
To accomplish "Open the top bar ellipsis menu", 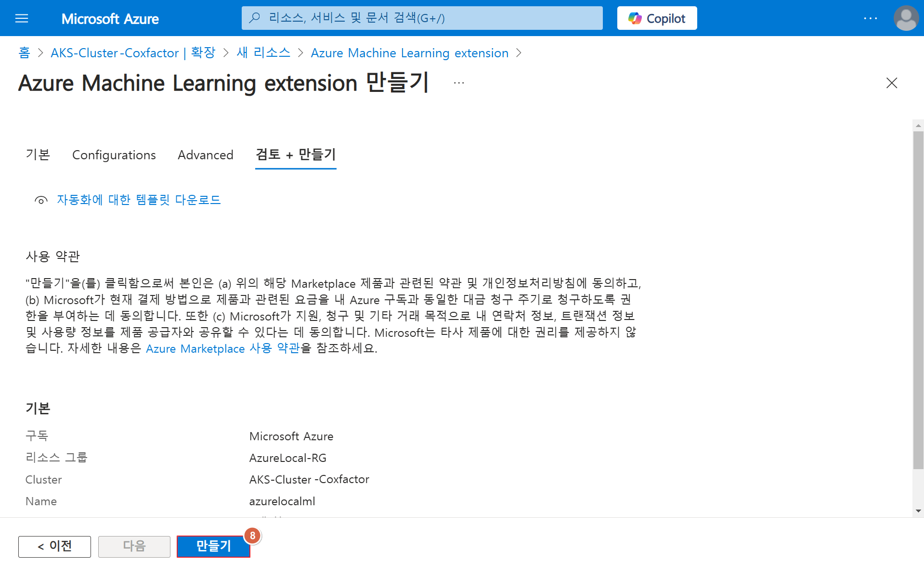I will (x=870, y=18).
